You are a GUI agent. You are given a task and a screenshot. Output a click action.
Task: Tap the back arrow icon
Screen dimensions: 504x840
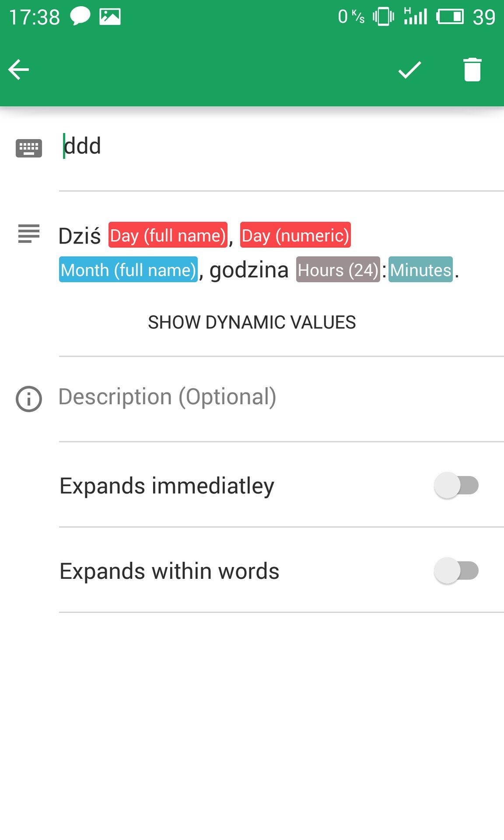click(x=18, y=70)
